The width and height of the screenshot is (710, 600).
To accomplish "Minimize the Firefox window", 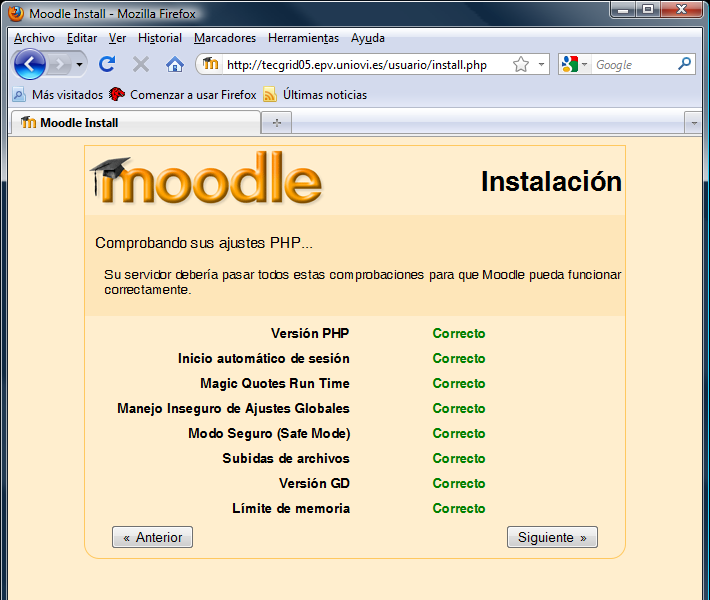I will point(623,10).
